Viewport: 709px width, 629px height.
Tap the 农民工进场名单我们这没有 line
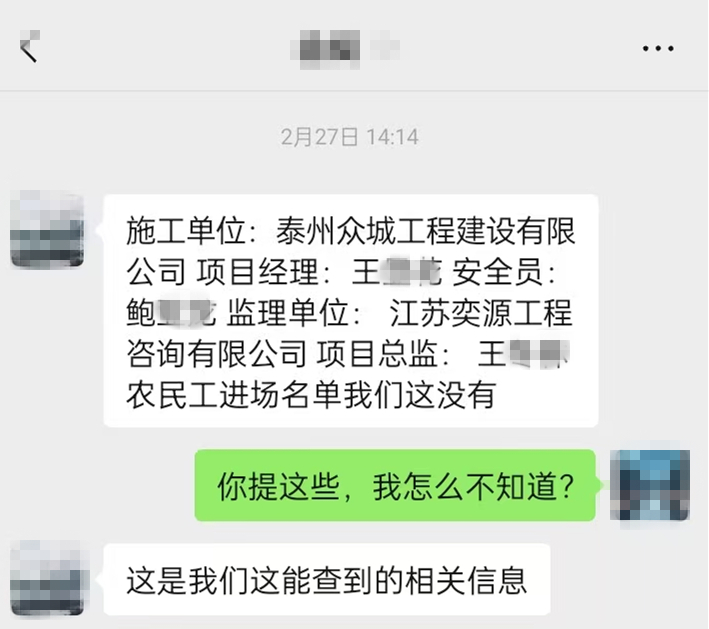point(311,395)
